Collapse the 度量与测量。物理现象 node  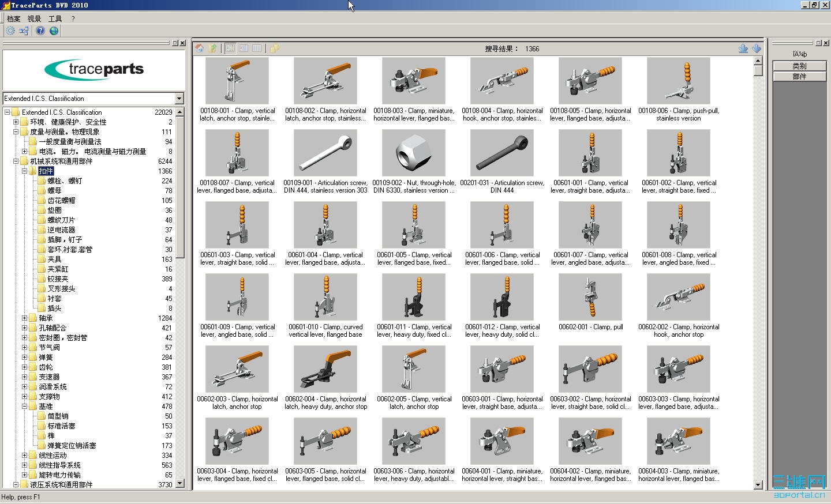pyautogui.click(x=16, y=132)
